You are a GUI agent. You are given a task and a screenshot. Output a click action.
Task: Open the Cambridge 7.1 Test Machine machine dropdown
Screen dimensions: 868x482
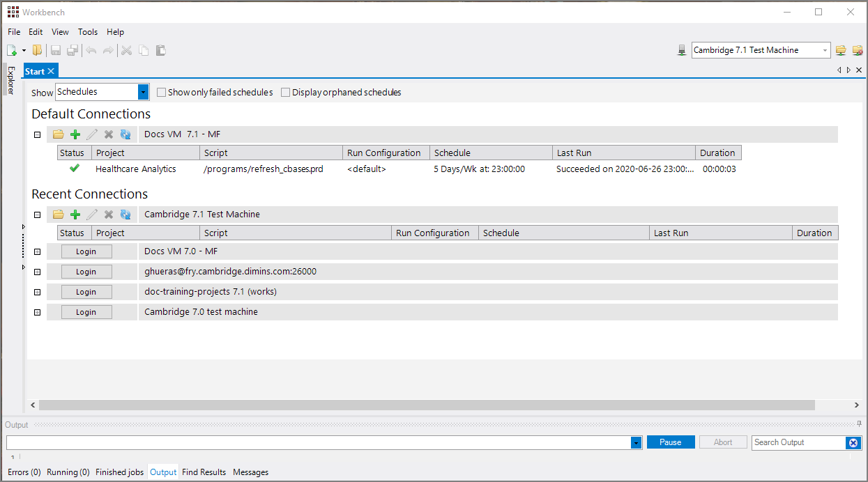click(824, 49)
